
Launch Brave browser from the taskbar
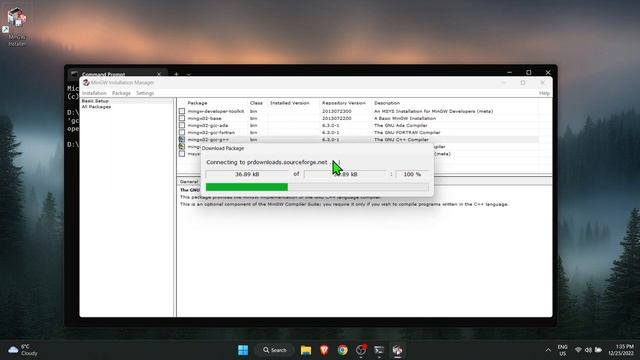click(x=324, y=350)
